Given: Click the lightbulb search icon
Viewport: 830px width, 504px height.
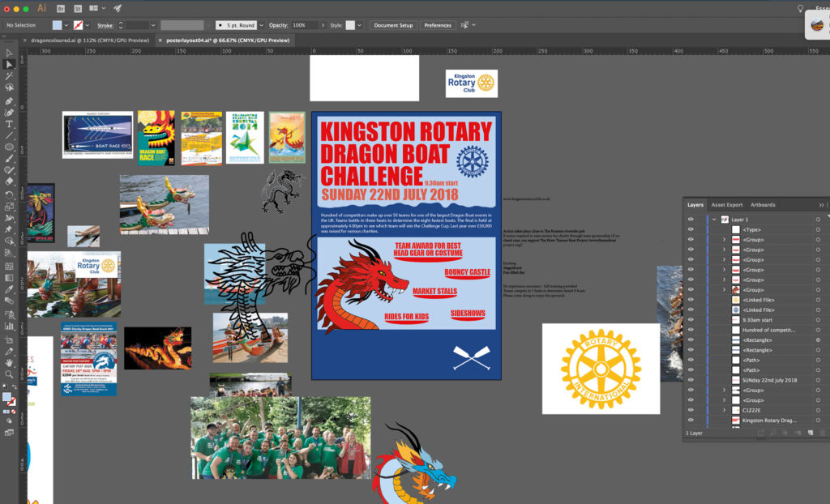Looking at the screenshot, I should click(800, 8).
